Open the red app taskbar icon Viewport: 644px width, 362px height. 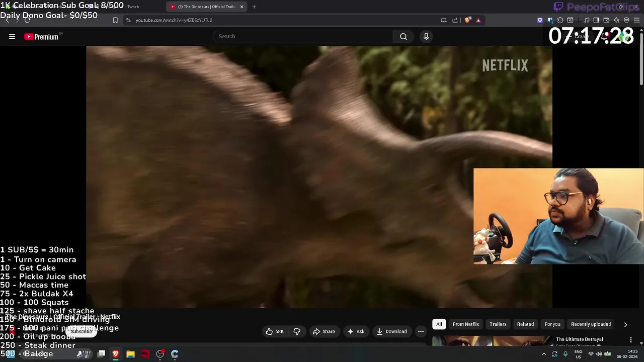point(145,354)
